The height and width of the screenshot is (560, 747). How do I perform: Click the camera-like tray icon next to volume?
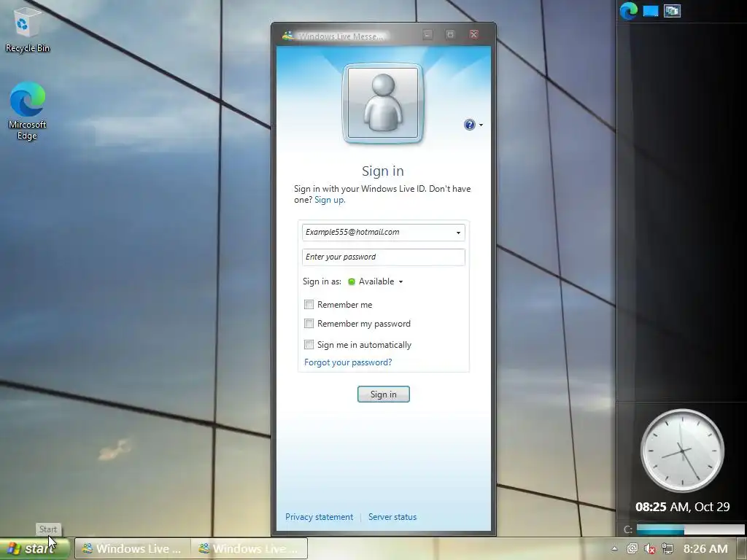click(x=632, y=548)
